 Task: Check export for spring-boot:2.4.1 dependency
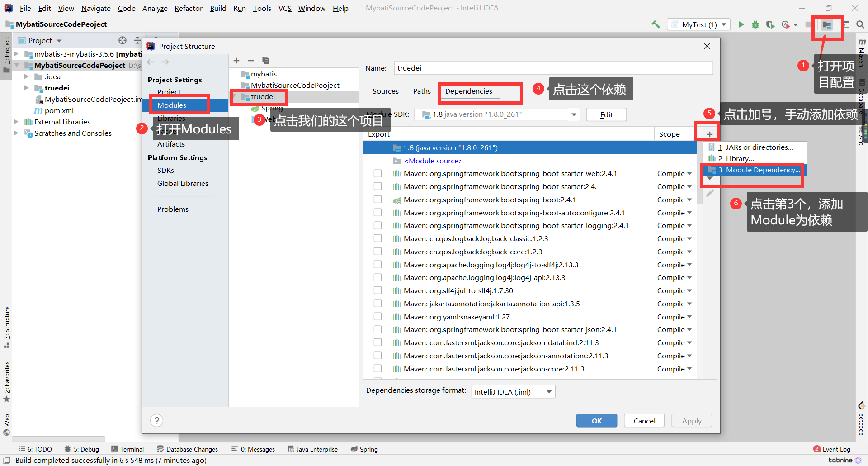(x=378, y=200)
